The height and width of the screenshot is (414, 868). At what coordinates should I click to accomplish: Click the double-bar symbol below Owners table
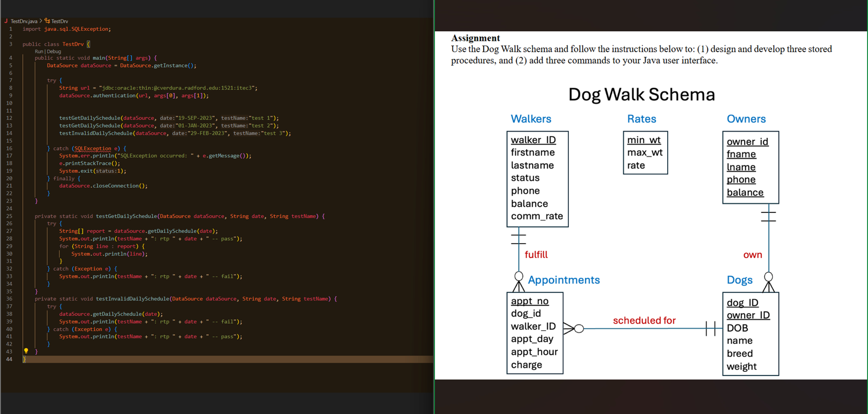tap(768, 216)
